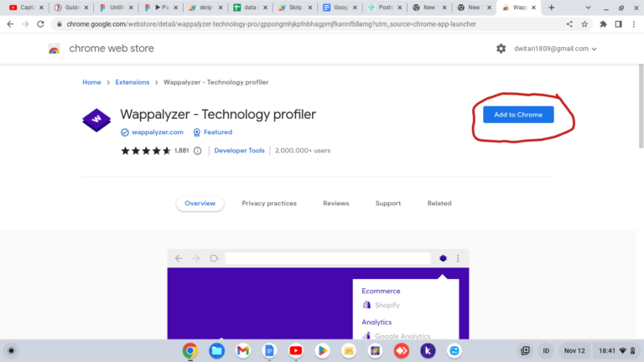The width and height of the screenshot is (644, 362).
Task: Click the star rating of the extension
Action: click(x=145, y=151)
